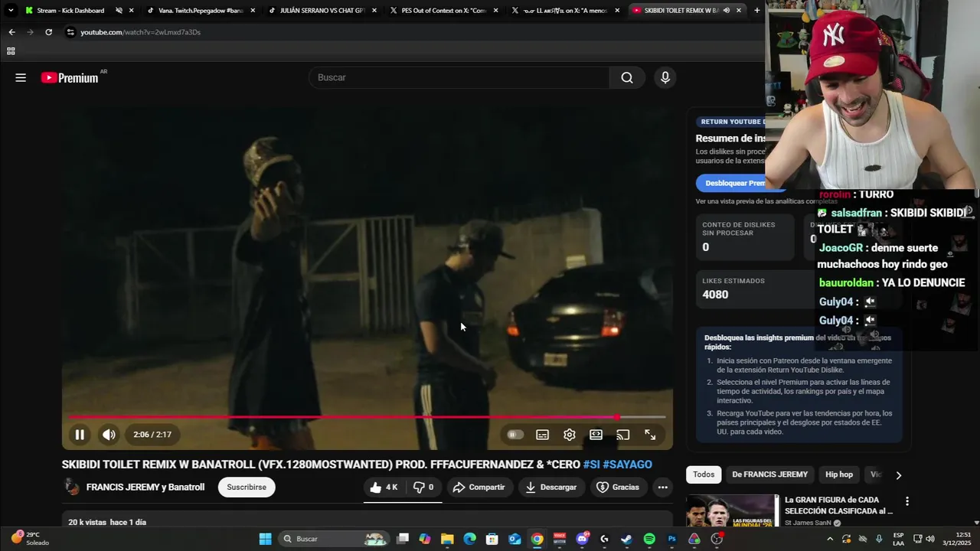Open Microsoft Store from the taskbar
Viewport: 980px width, 551px height.
tap(492, 539)
